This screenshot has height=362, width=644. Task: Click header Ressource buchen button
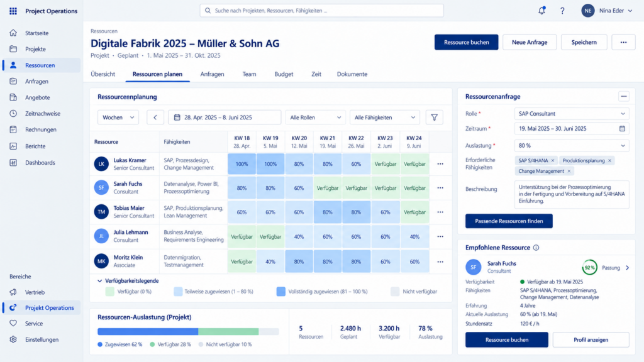[466, 42]
